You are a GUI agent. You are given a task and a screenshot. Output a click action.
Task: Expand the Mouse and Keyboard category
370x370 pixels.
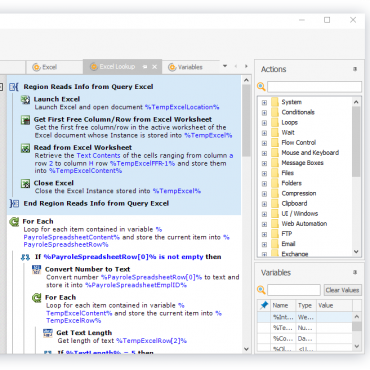tap(264, 153)
